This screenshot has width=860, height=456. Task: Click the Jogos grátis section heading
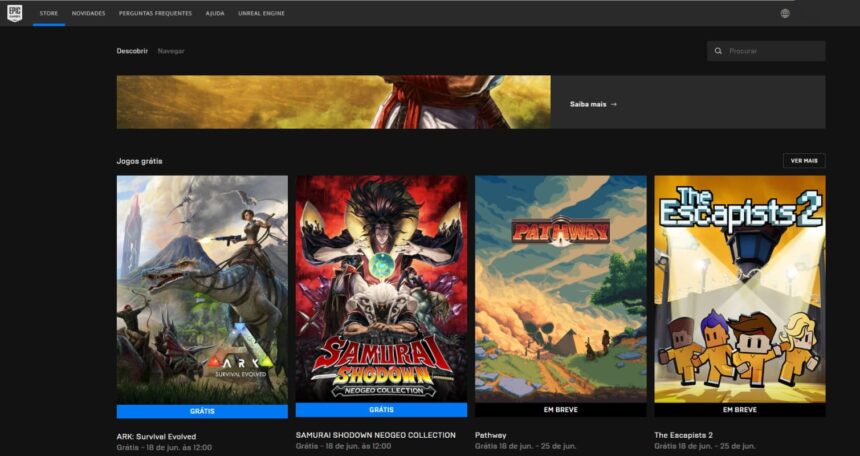click(139, 161)
